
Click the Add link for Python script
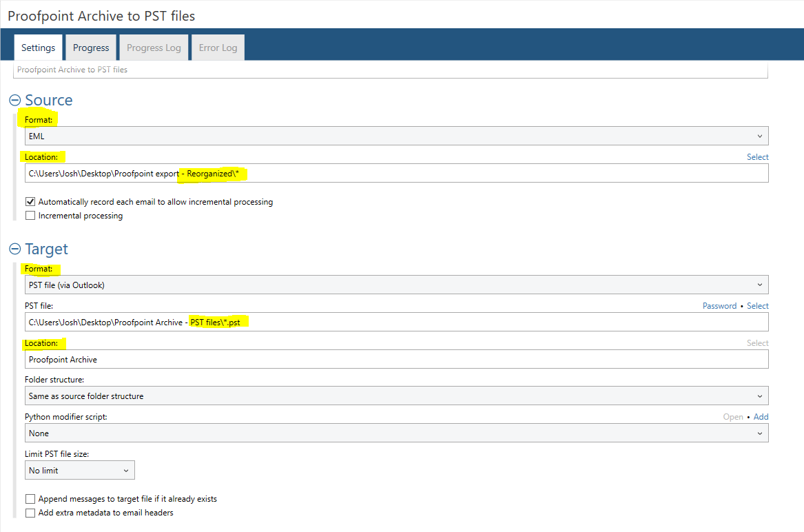[x=761, y=416]
